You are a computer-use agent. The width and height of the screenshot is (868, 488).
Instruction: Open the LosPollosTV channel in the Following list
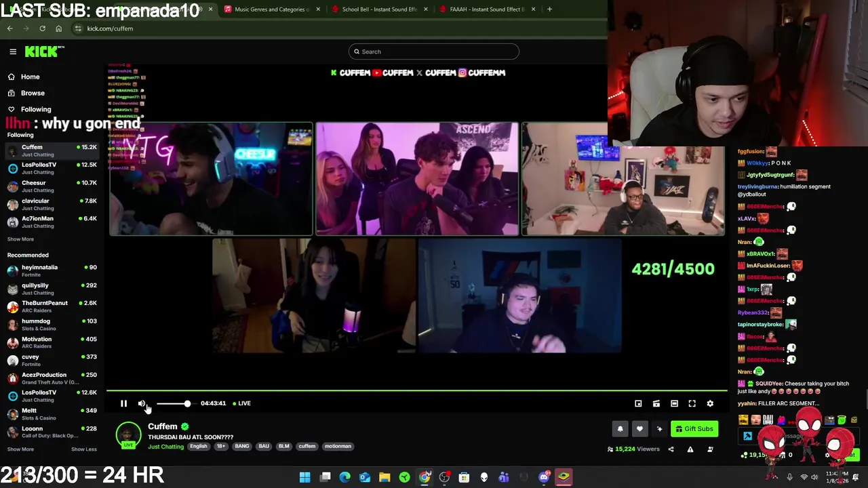52,168
